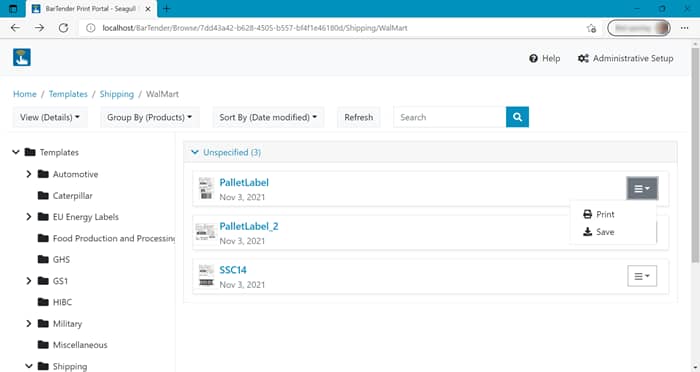This screenshot has height=372, width=700.
Task: Reload the page with the browser refresh icon
Action: tap(63, 28)
